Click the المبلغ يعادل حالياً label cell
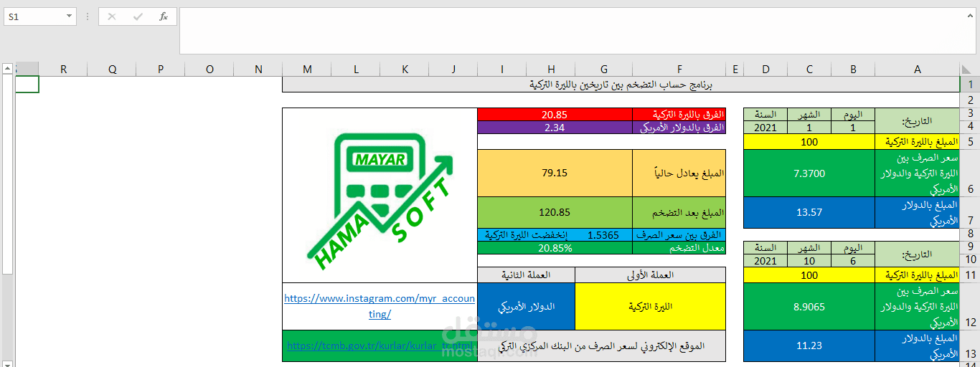The image size is (980, 367). coord(679,173)
